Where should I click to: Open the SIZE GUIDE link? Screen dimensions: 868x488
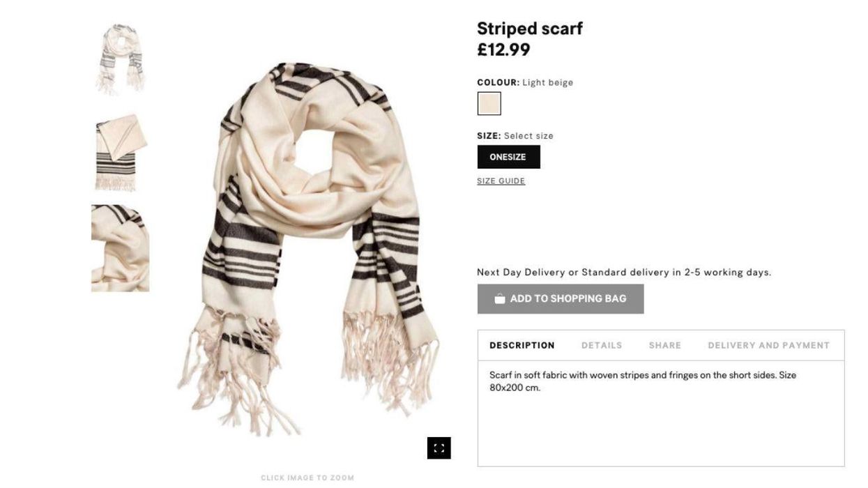coord(501,181)
